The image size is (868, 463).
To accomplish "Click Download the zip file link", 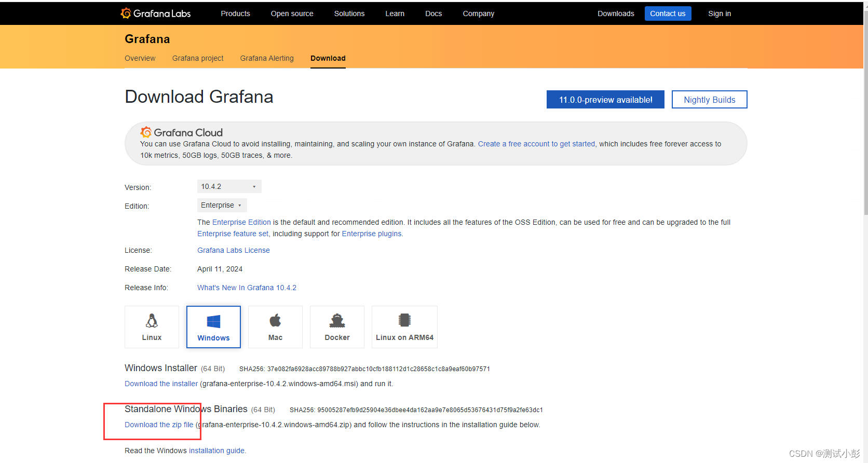I will pos(159,425).
